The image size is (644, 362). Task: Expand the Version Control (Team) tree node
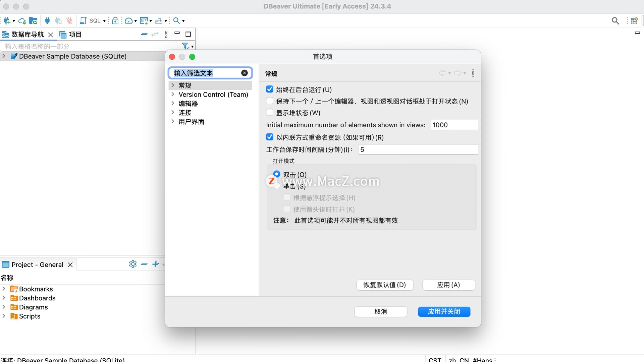[x=173, y=94]
